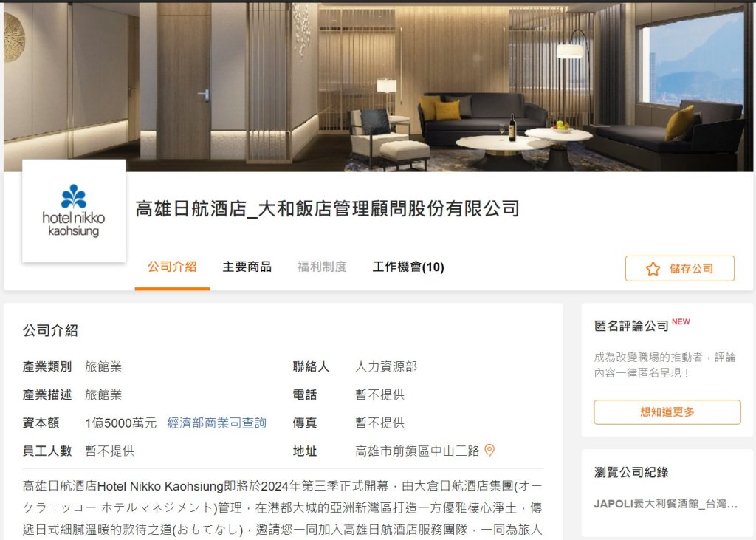Click the 匿名評論公司 heading
The image size is (756, 540).
tap(631, 327)
